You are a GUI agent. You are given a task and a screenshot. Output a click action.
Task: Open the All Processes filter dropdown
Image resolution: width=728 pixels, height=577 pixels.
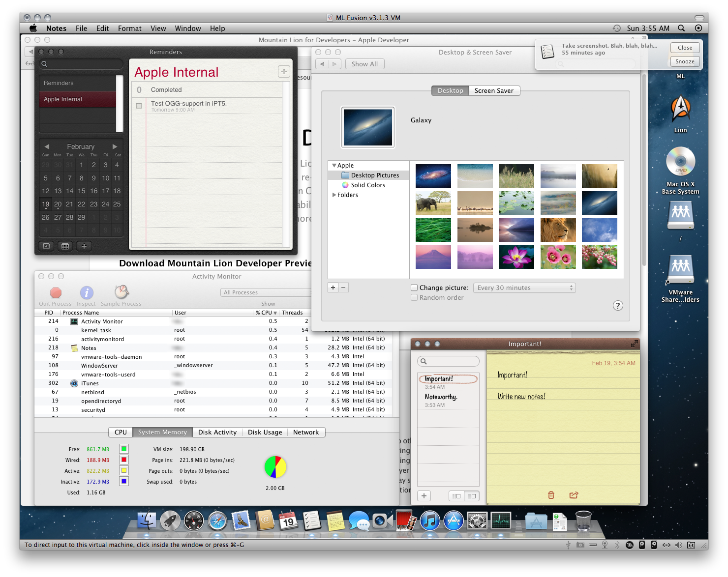point(267,292)
